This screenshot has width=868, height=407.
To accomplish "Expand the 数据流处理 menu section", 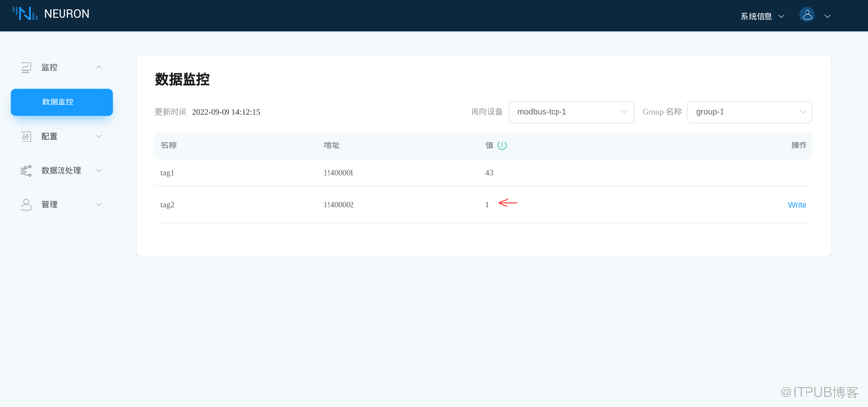I will [98, 170].
